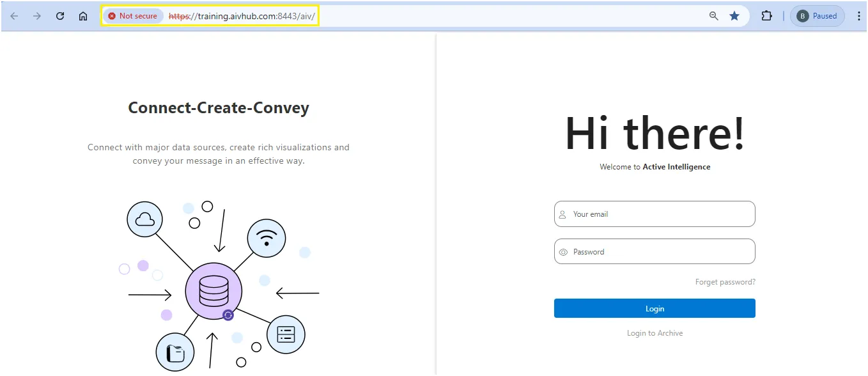Click the cloud icon in the illustration
The height and width of the screenshot is (376, 868).
click(x=145, y=219)
